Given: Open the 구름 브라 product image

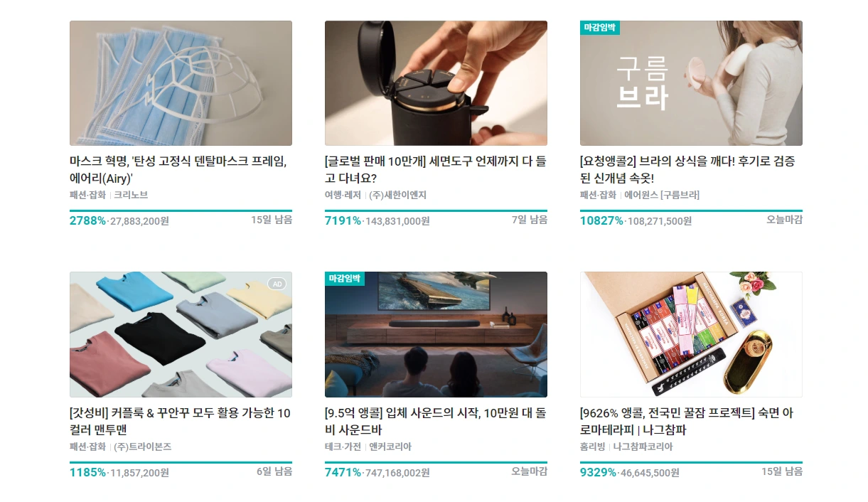Looking at the screenshot, I should pyautogui.click(x=691, y=83).
